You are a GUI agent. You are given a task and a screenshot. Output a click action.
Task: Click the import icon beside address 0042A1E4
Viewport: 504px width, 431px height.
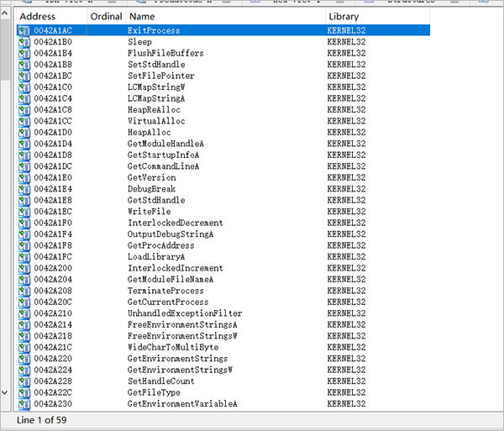click(24, 189)
